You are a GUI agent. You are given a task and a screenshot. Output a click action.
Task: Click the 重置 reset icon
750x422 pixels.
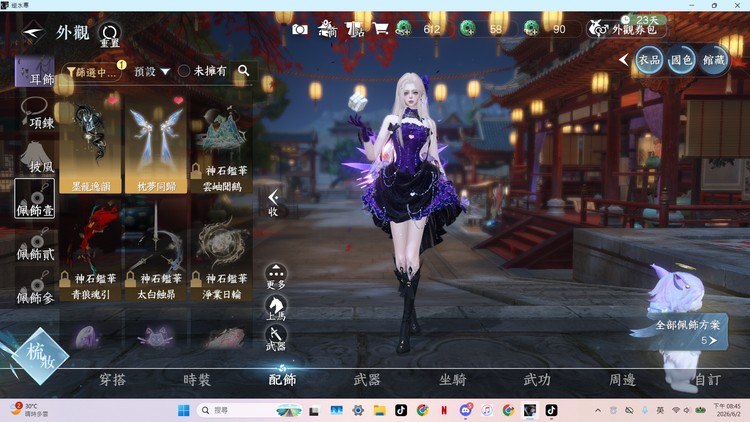pos(110,34)
